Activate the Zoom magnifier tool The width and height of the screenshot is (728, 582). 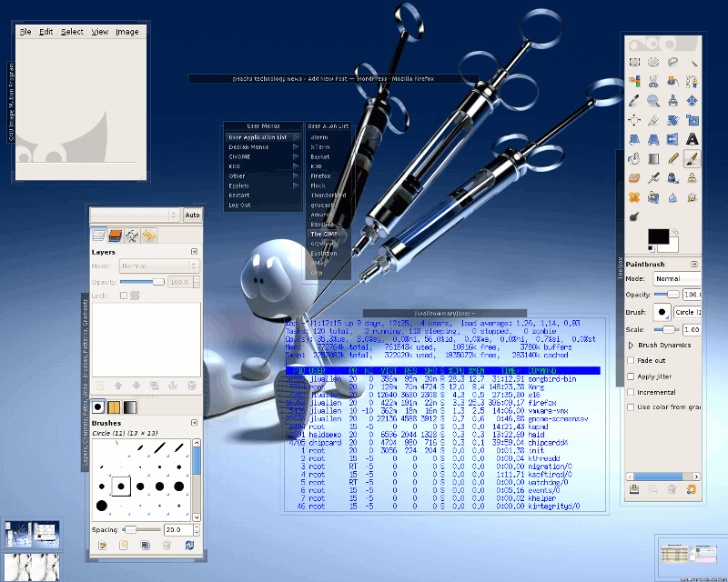point(653,101)
